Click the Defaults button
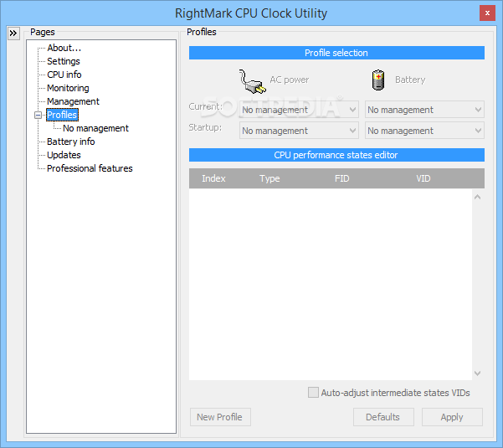The image size is (503, 448). 383,417
